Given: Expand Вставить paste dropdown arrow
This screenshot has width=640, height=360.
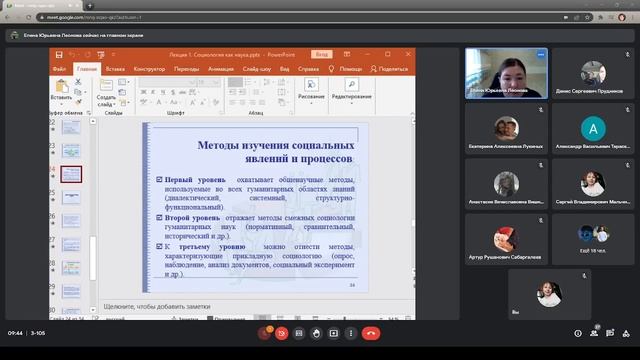Looking at the screenshot, I should coord(62,103).
